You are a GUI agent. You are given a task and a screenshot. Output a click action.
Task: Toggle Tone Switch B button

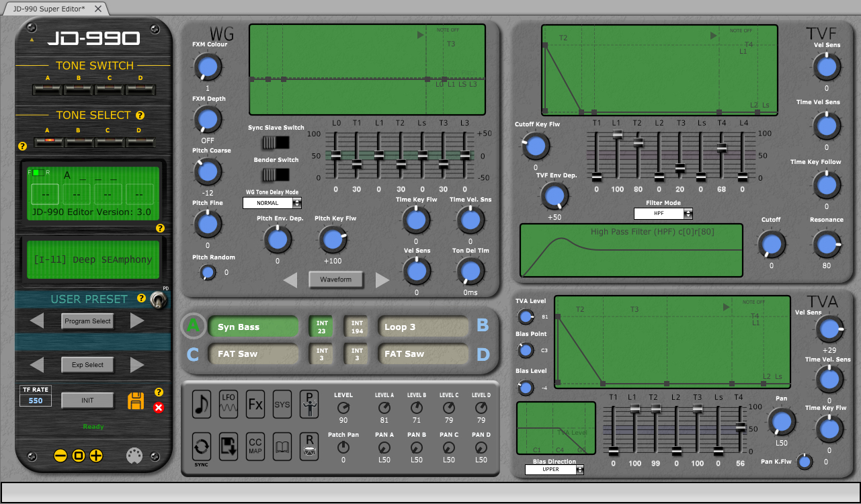click(78, 89)
